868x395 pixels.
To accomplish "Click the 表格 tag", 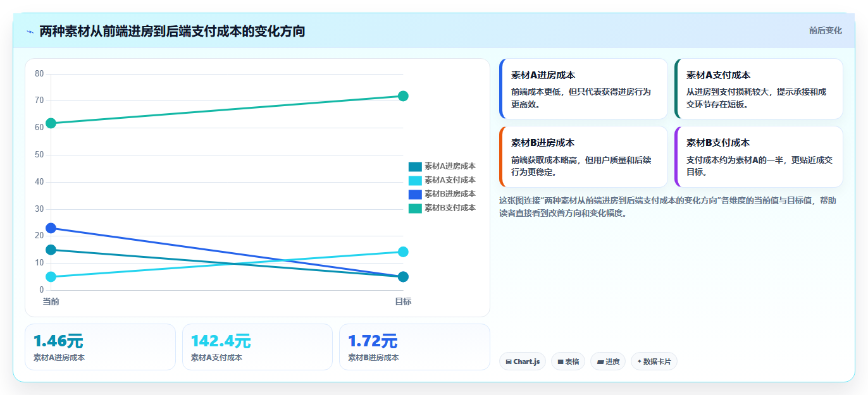I will coord(568,362).
